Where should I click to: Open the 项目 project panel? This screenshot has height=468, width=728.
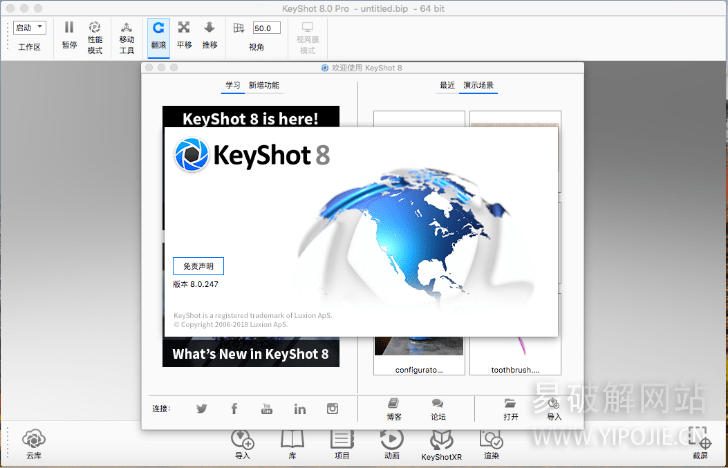(342, 444)
